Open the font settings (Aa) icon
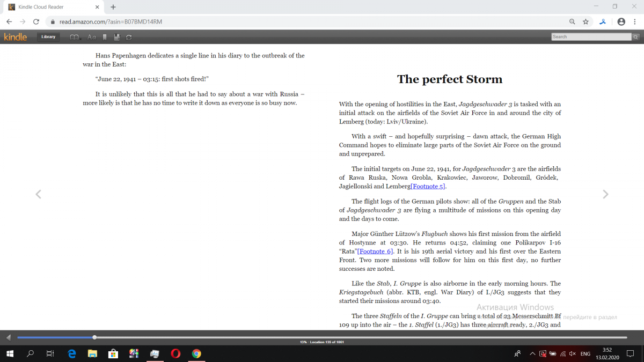This screenshot has height=362, width=644. coord(91,37)
